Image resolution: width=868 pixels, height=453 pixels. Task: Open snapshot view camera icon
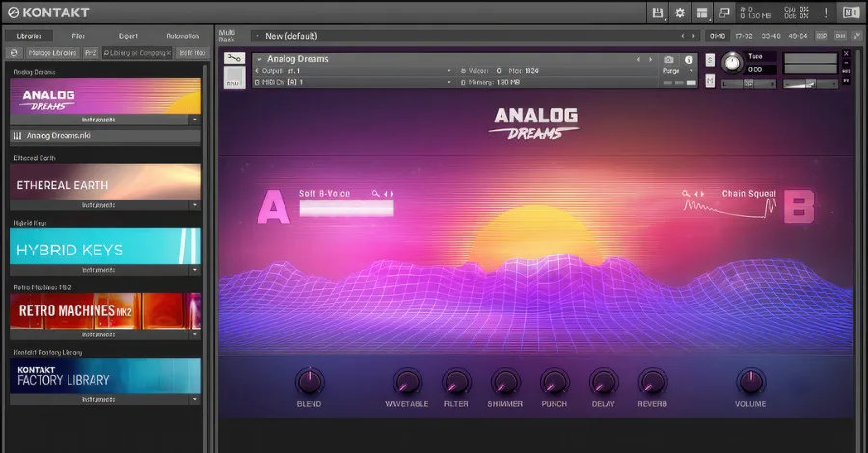[668, 59]
